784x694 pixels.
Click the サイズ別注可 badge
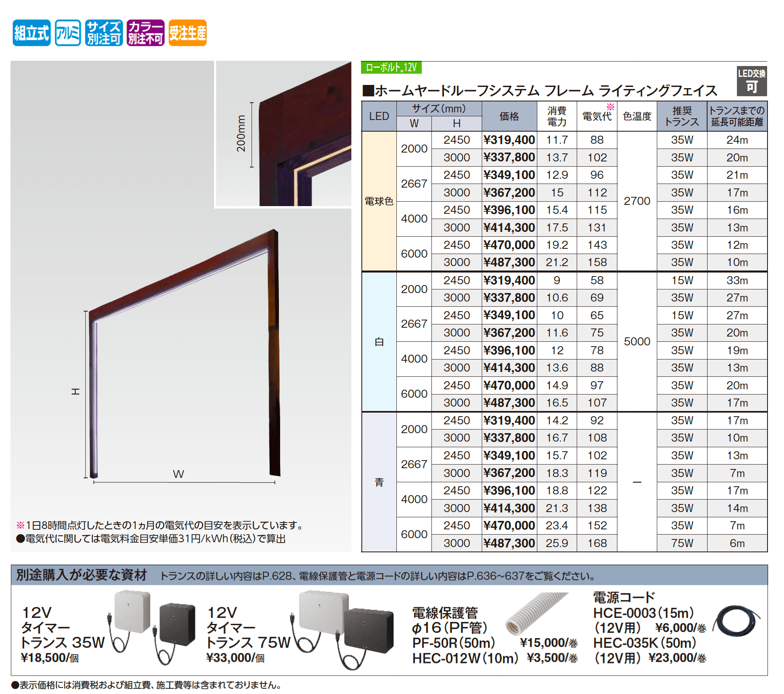[104, 33]
